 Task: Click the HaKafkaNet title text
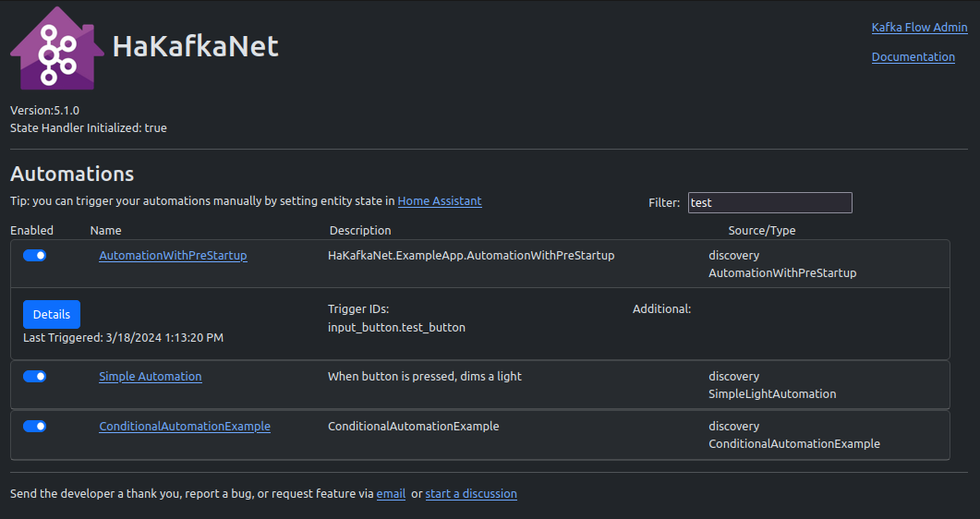(x=196, y=46)
